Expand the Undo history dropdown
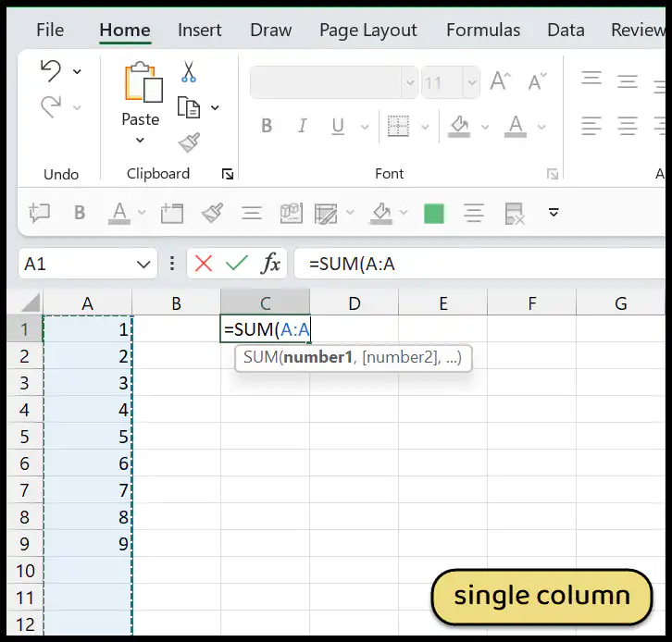The height and width of the screenshot is (642, 672). click(x=77, y=71)
